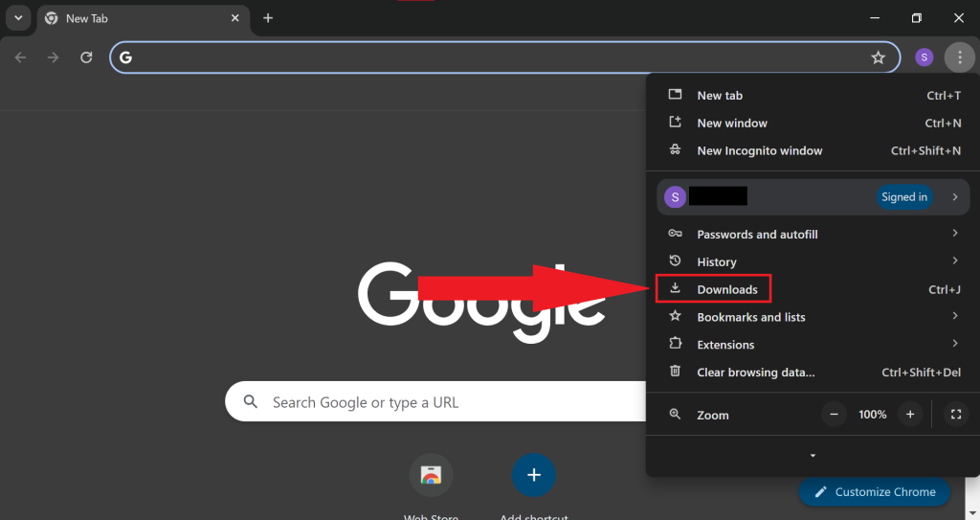Screen dimensions: 980x520
Task: Bookmark this tab with star icon
Action: click(879, 57)
